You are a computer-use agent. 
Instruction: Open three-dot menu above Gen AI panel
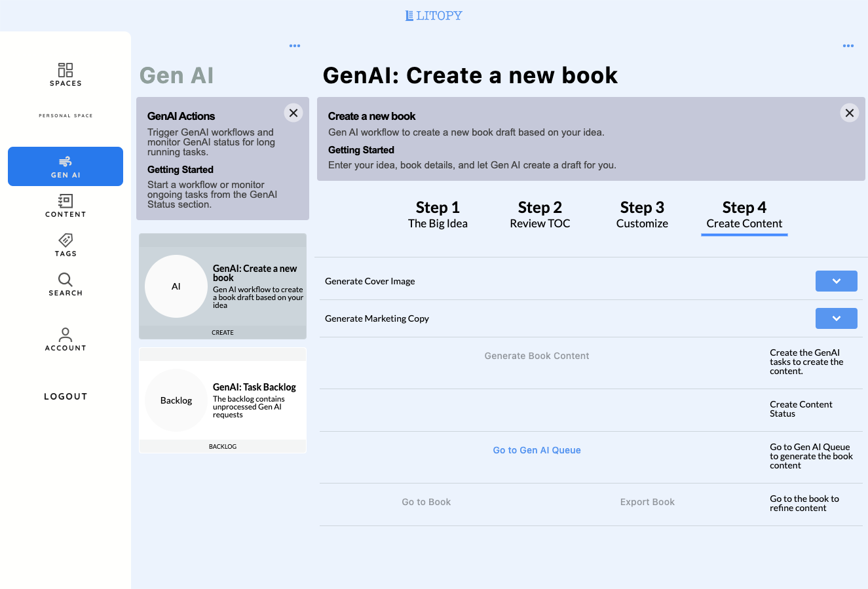(295, 46)
